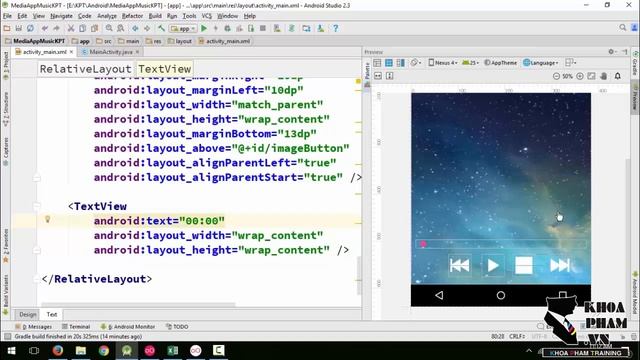Click the play button in phone preview
Screen dimensions: 640x360
pos(493,266)
